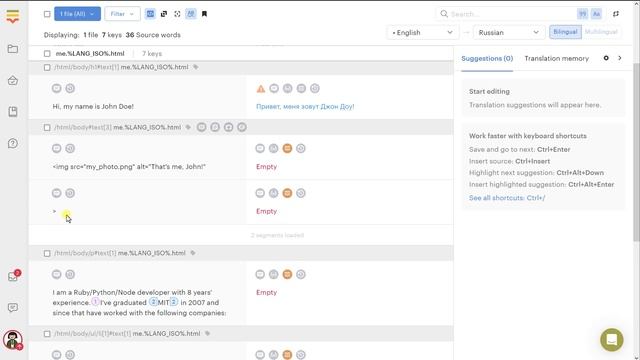Tick checkbox for /html/body/p#text[1] key

tap(47, 253)
